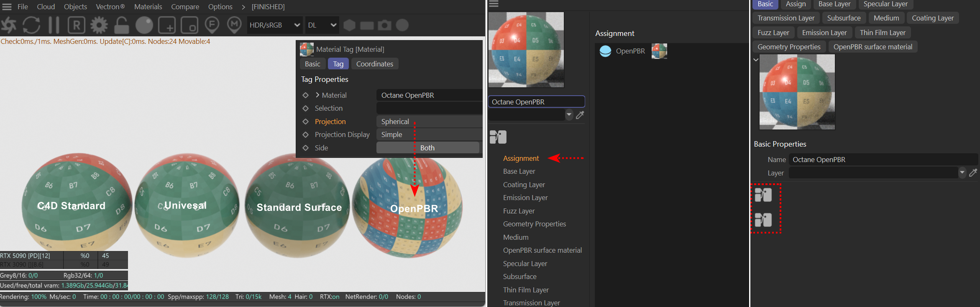This screenshot has height=307, width=980.
Task: Click the eyedropper beside the middle panel layer dropdown
Action: (x=580, y=115)
